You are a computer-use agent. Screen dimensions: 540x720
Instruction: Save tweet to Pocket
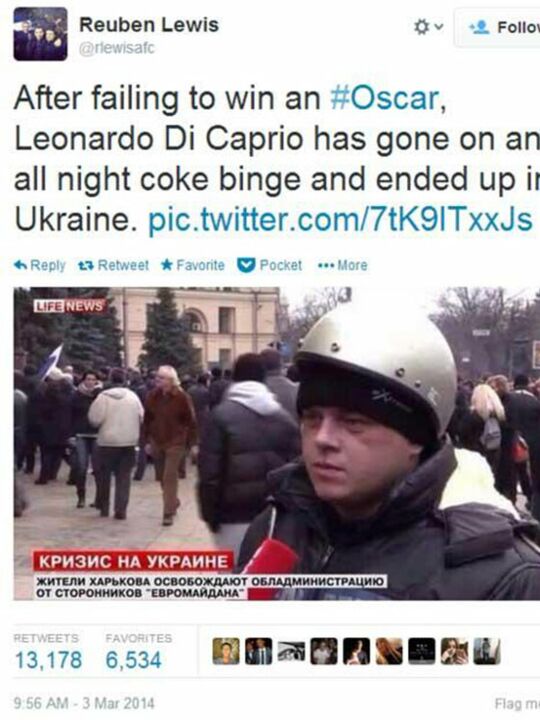coord(270,265)
